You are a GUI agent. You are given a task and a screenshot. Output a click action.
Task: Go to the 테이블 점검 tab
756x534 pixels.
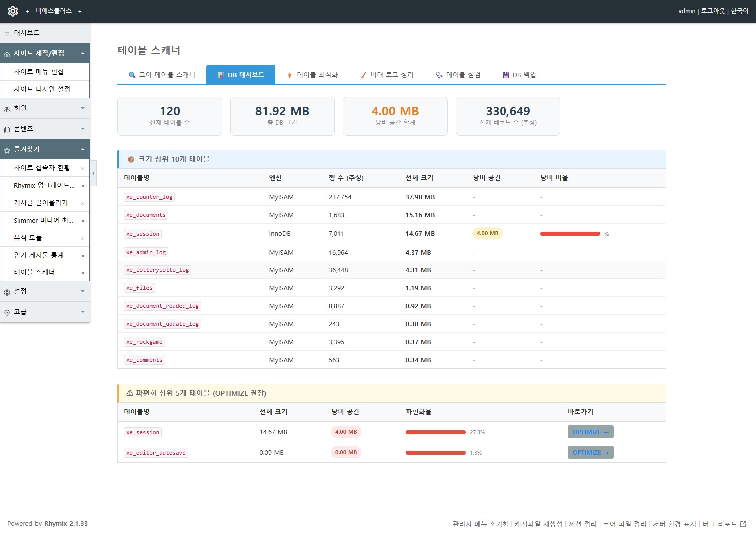pyautogui.click(x=458, y=75)
